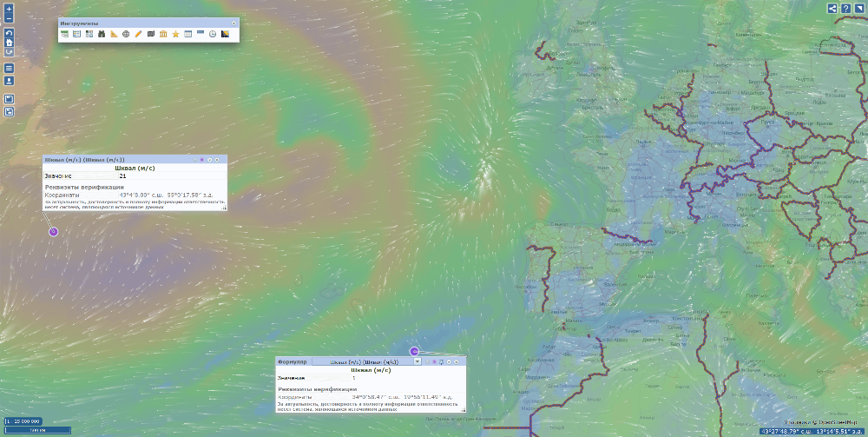Open the hamburger layers menu
Viewport: 868px width, 437px height.
[x=9, y=68]
